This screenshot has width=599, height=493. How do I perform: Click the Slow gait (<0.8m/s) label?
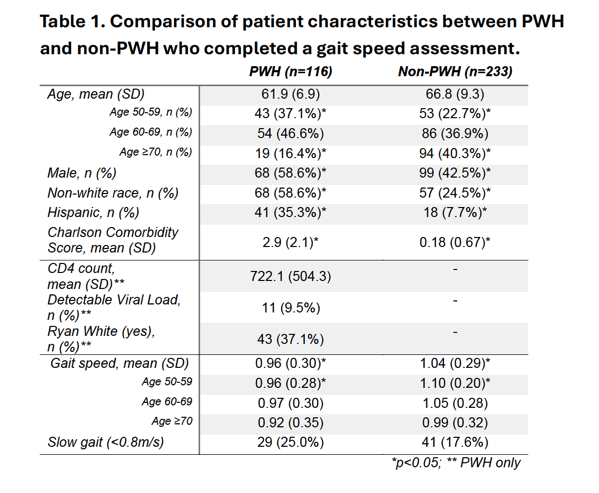click(105, 442)
